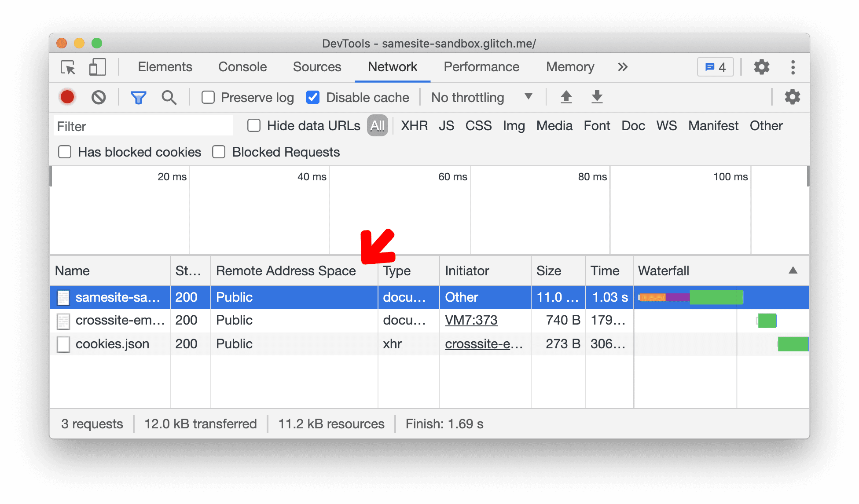Enable the Blocked Requests filter

[x=219, y=152]
